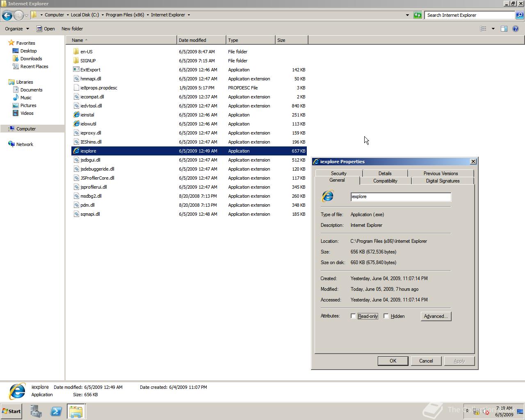This screenshot has height=420, width=525.
Task: Select the en-US folder icon
Action: [x=76, y=52]
